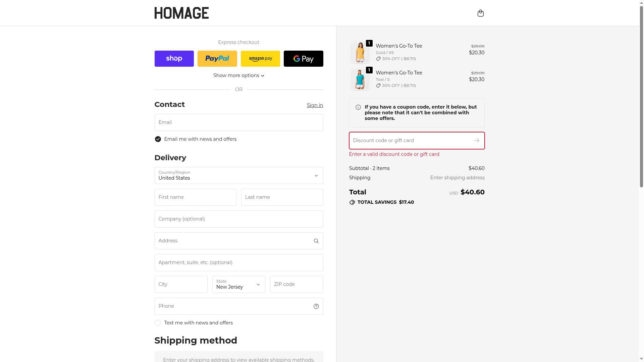Click the address search magnifier icon
Image resolution: width=644 pixels, height=362 pixels.
pyautogui.click(x=316, y=241)
